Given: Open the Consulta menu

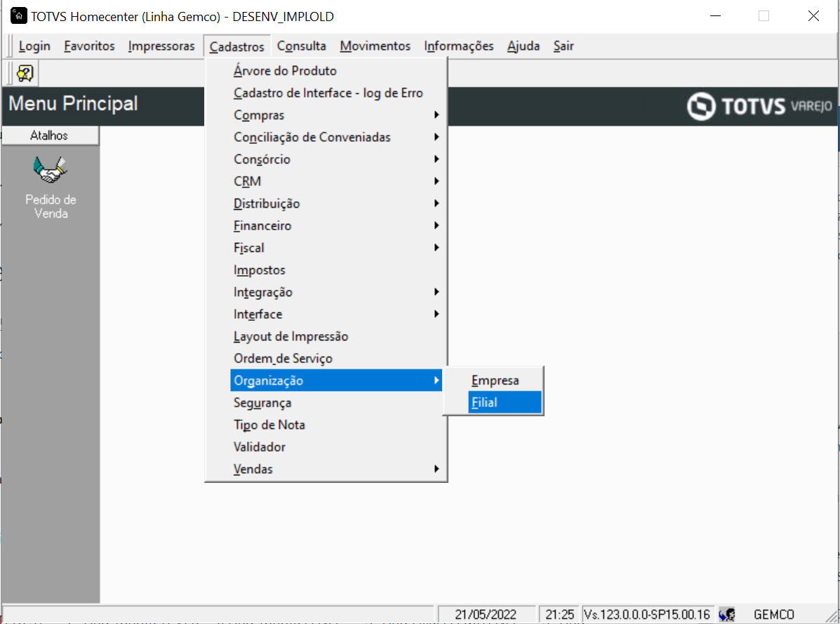Looking at the screenshot, I should point(302,46).
